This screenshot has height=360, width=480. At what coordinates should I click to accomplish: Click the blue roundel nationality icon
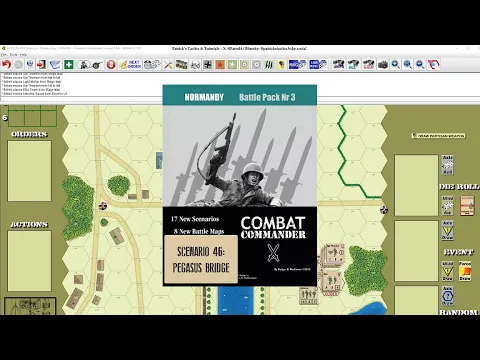point(257,64)
